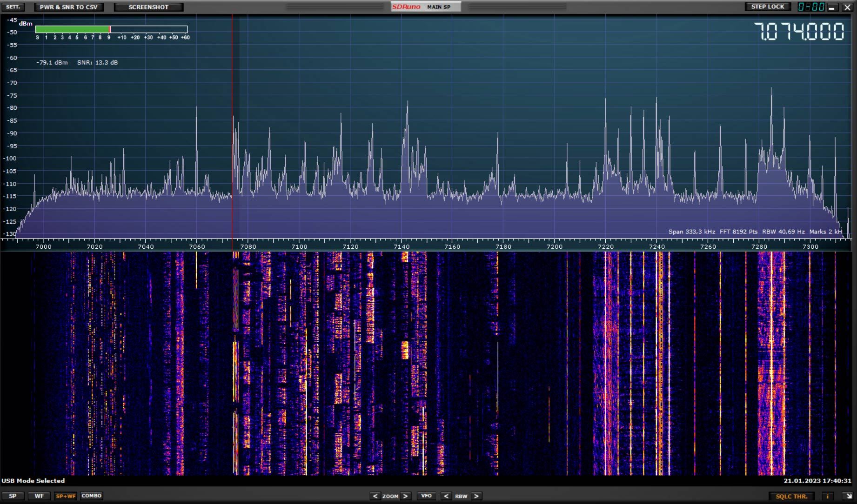Viewport: 857px width, 504px height.
Task: Select the RBW 40,69 Hz text
Action: click(x=783, y=232)
